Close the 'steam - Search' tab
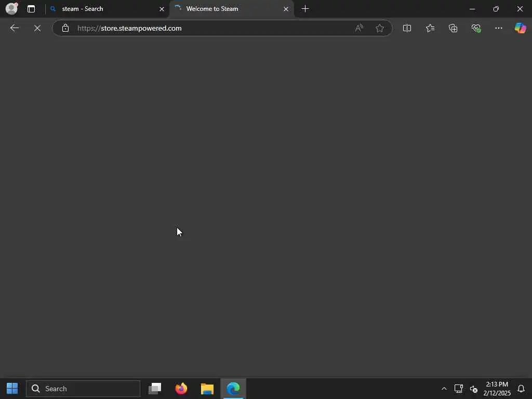The image size is (532, 399). pos(162,9)
